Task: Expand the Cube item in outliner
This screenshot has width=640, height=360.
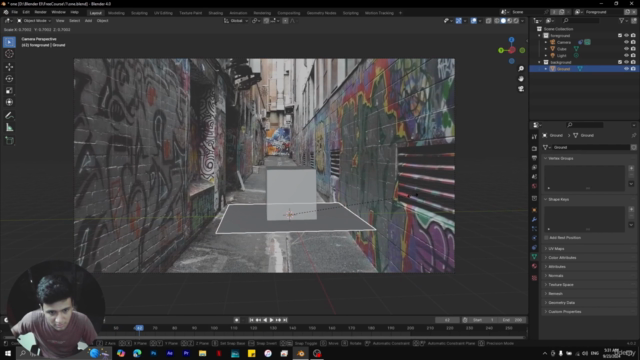Action: [x=546, y=49]
